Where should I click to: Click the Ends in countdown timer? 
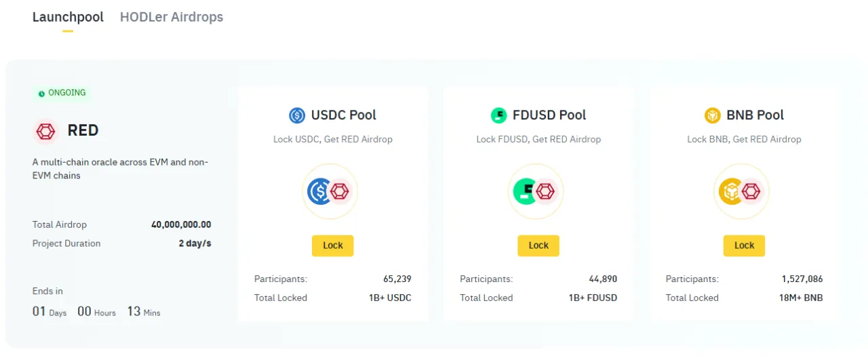point(96,312)
